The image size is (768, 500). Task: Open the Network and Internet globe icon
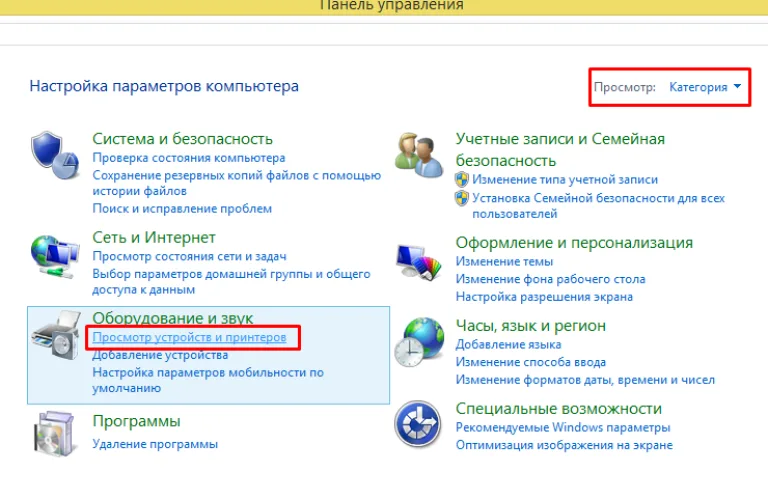pyautogui.click(x=55, y=256)
